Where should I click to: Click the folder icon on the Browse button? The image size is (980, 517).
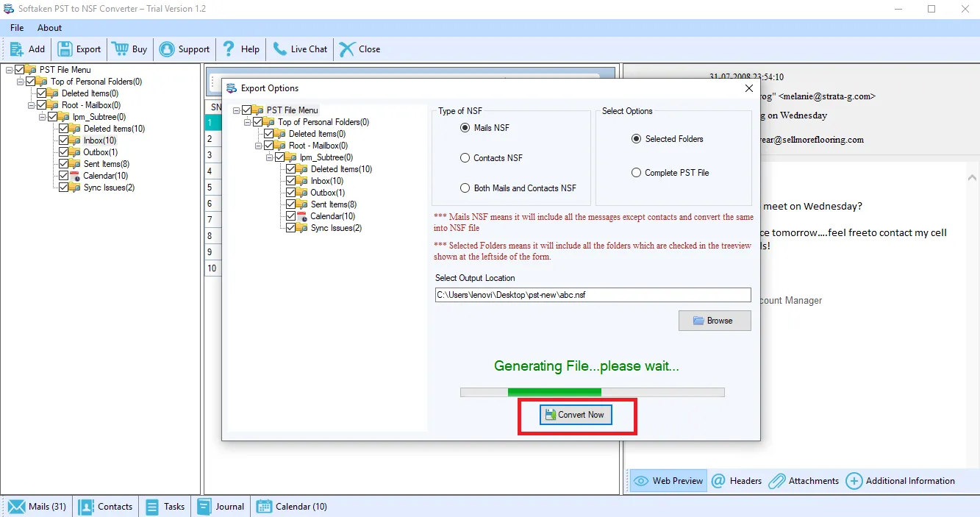point(700,321)
